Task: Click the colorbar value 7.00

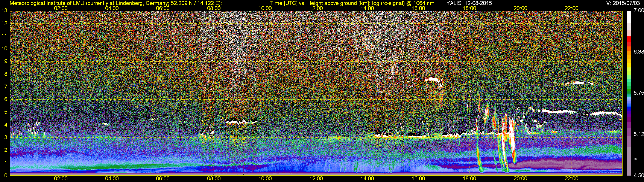Action: [x=638, y=11]
